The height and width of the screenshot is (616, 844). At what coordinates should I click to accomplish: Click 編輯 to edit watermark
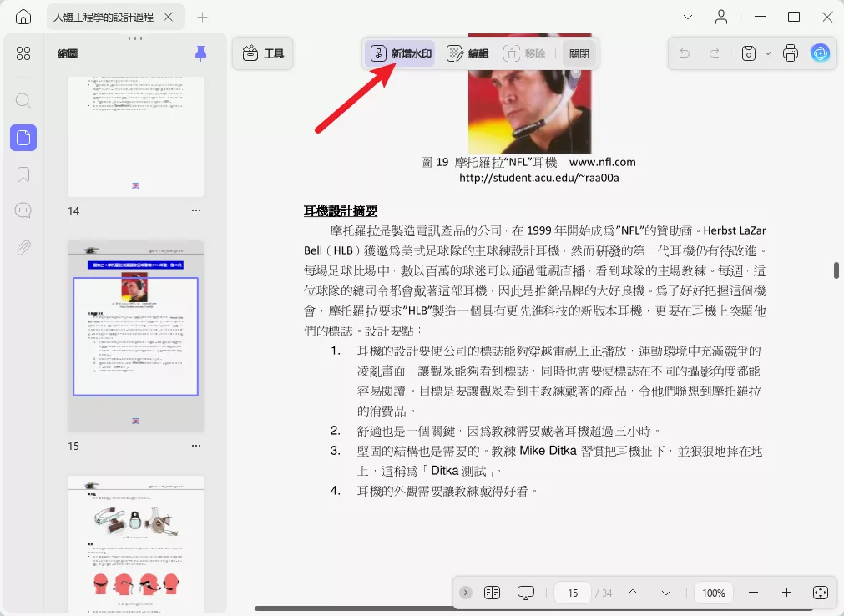tap(467, 53)
